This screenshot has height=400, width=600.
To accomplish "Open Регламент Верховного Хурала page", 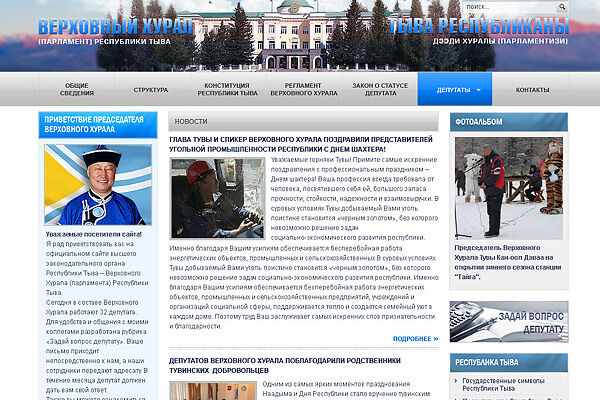I will pos(303,89).
